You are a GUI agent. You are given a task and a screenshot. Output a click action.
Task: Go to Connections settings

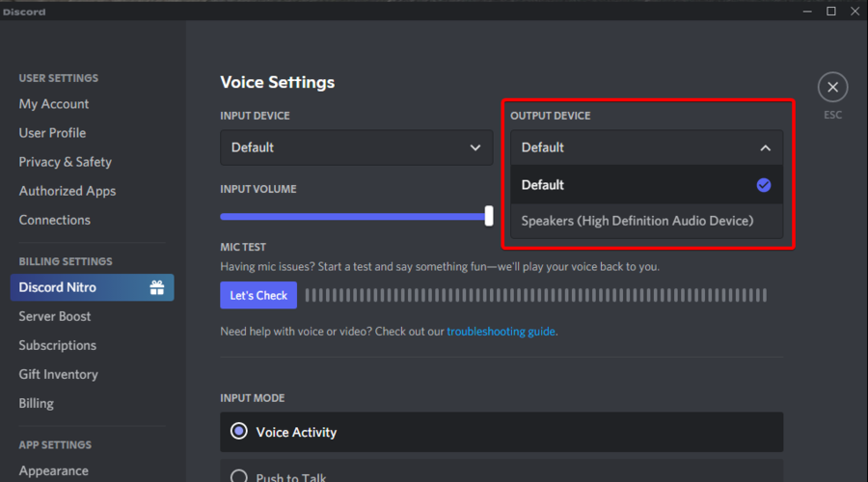coord(55,220)
